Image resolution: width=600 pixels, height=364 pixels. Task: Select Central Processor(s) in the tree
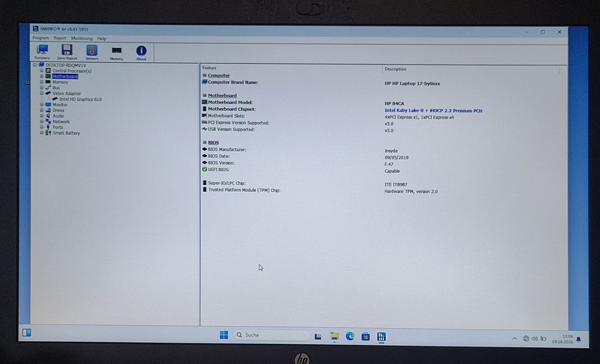[72, 71]
